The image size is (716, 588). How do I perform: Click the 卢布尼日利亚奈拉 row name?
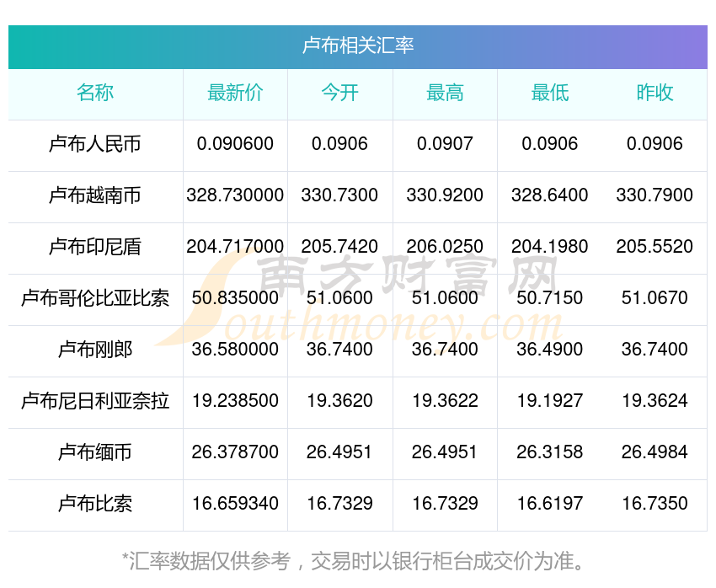[95, 401]
